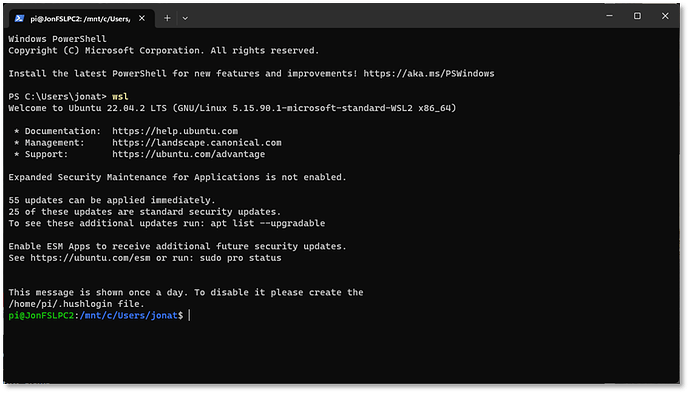This screenshot has width=690, height=394.
Task: Click 'Enable ESM Apps to receive' line
Action: coord(177,247)
